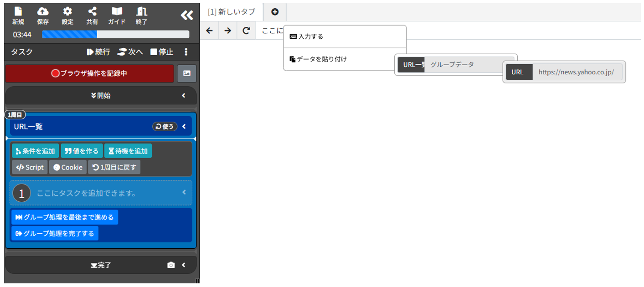Click the camera icon on the 完了 bar
The width and height of the screenshot is (644, 287).
click(171, 265)
